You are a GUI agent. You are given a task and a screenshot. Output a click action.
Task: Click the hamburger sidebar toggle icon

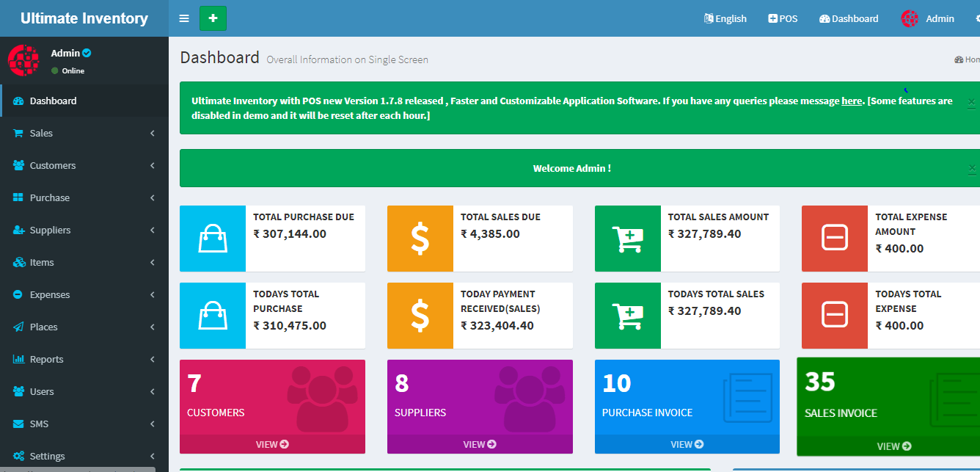point(184,18)
